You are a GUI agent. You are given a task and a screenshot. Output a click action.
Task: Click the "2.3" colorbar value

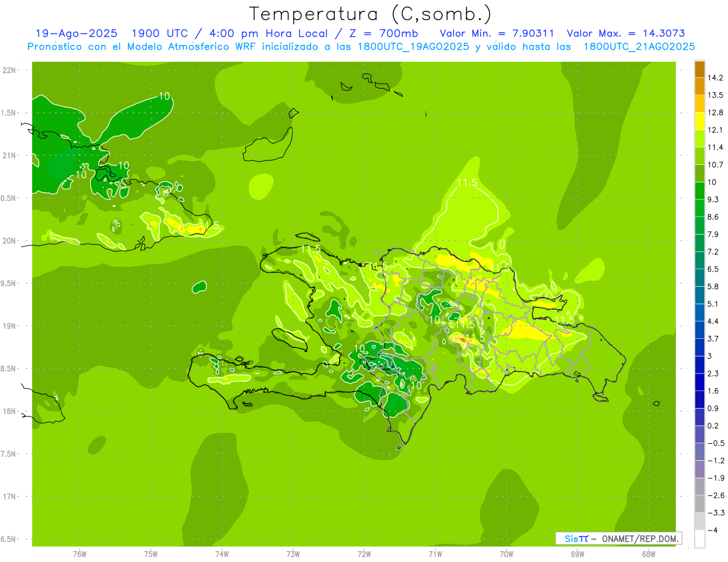click(713, 373)
